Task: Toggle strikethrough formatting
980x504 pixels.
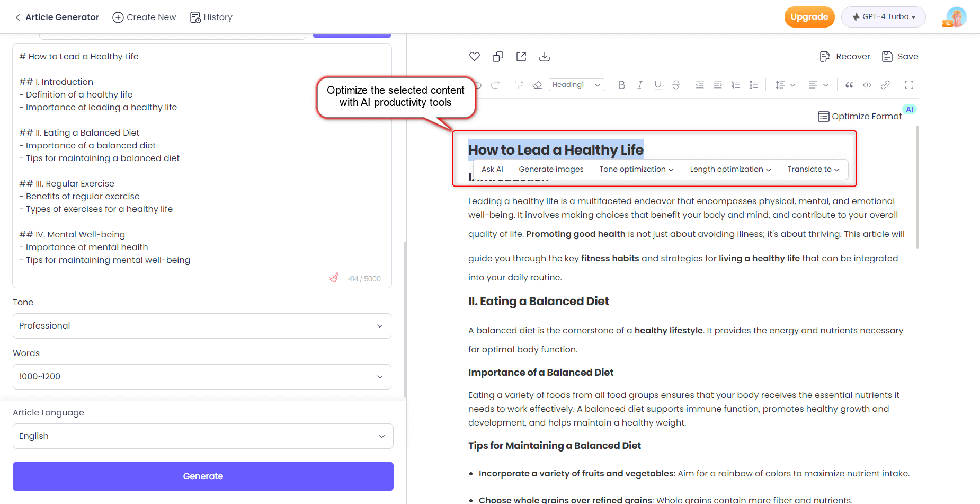Action: pos(676,85)
